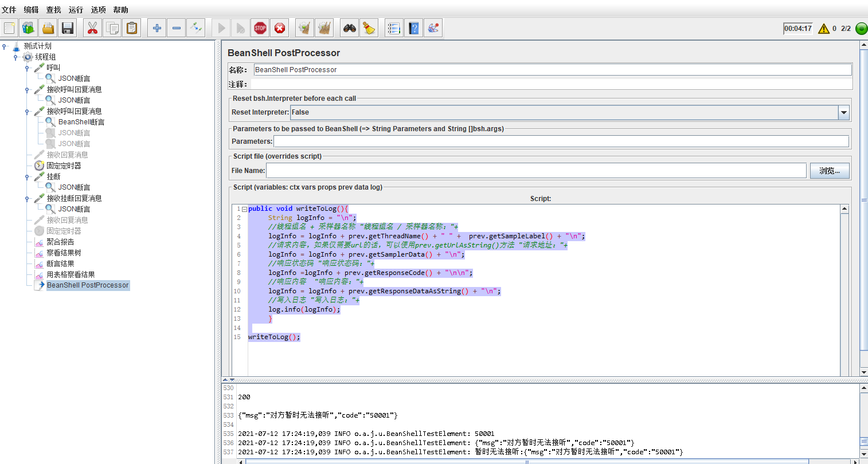Open the Function Helper list icon
The width and height of the screenshot is (868, 464).
[x=394, y=28]
